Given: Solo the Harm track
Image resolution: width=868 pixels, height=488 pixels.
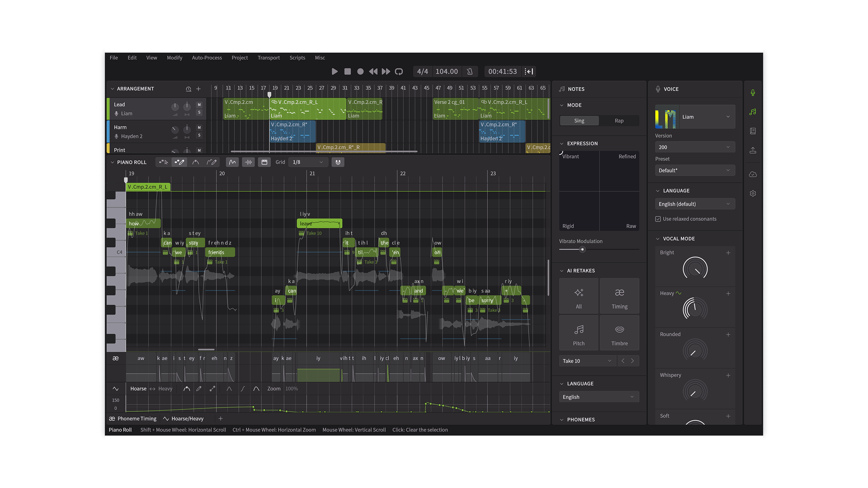Looking at the screenshot, I should pyautogui.click(x=199, y=136).
